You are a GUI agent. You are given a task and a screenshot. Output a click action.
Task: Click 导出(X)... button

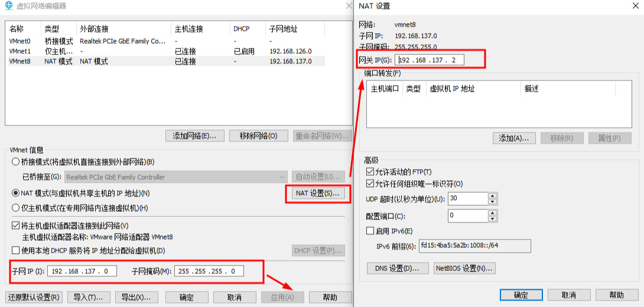pyautogui.click(x=136, y=297)
